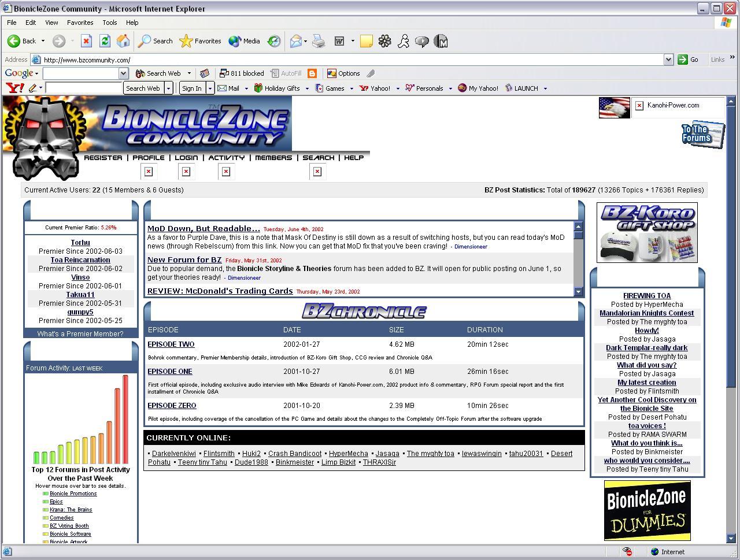Click the Go button beside address bar
The image size is (740, 560).
point(689,60)
